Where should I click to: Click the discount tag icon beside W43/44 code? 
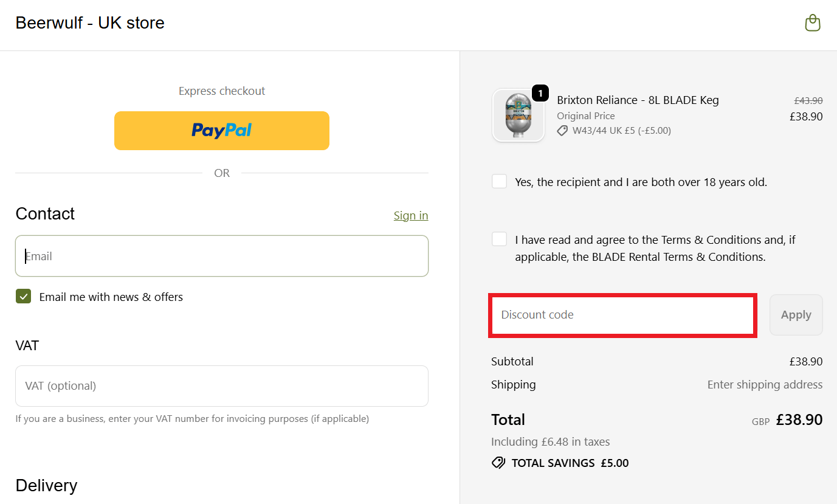(562, 130)
